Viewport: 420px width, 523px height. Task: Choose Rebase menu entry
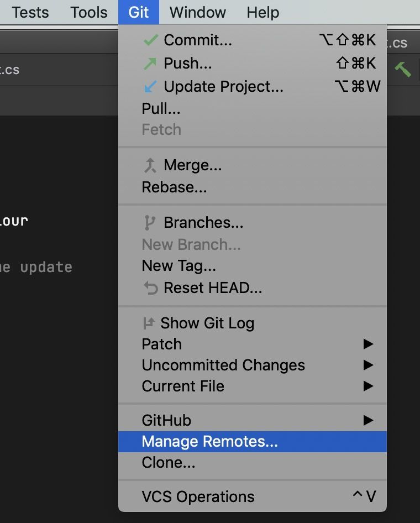(x=253, y=187)
